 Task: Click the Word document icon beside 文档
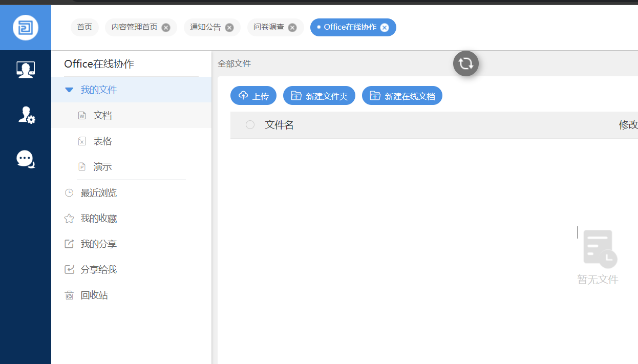82,116
